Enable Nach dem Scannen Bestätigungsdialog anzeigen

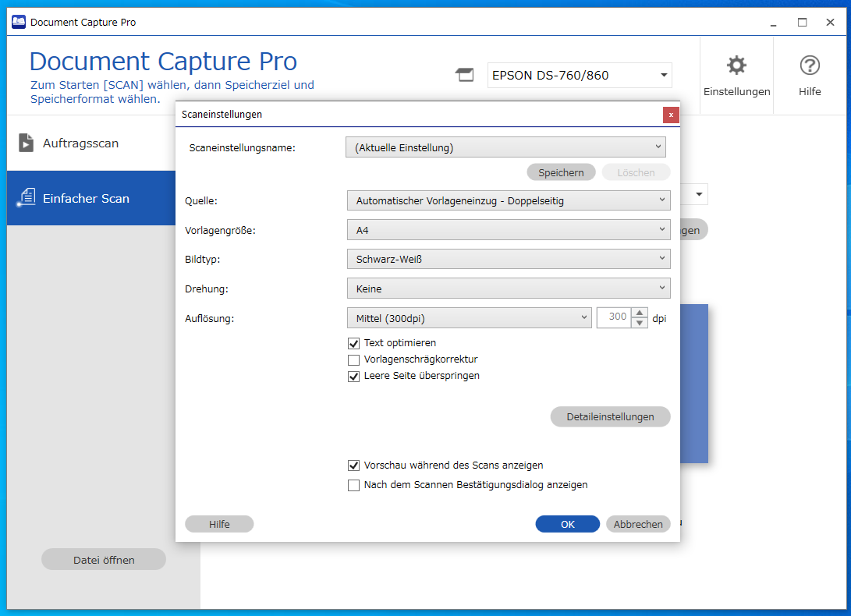(354, 485)
